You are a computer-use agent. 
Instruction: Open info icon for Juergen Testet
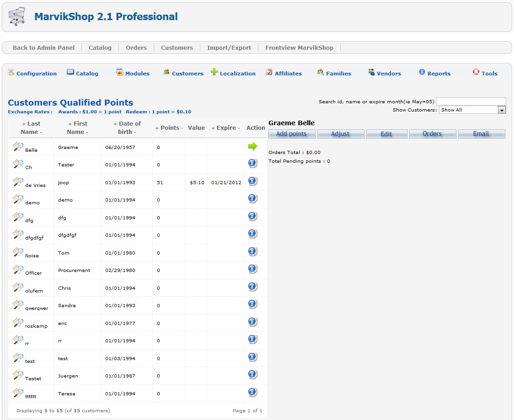(x=252, y=374)
